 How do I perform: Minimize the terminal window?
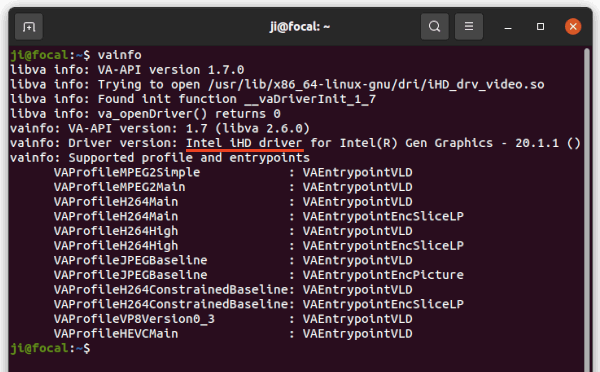tap(508, 27)
